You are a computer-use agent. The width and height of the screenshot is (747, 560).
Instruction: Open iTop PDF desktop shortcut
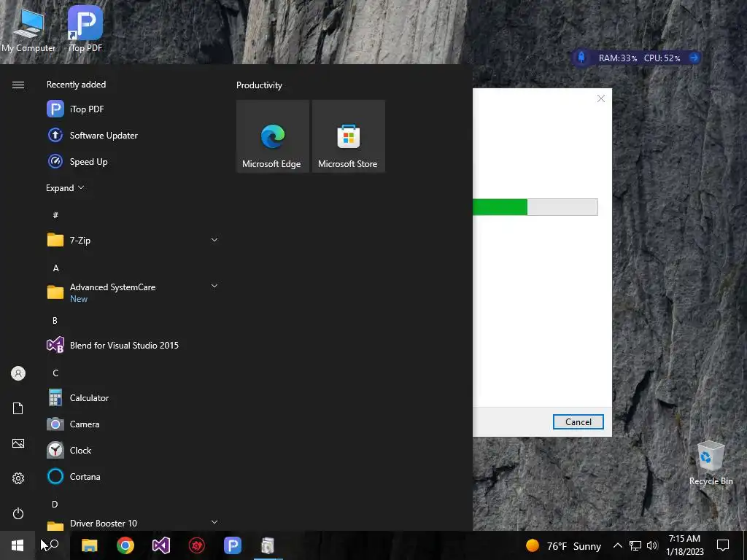85,28
